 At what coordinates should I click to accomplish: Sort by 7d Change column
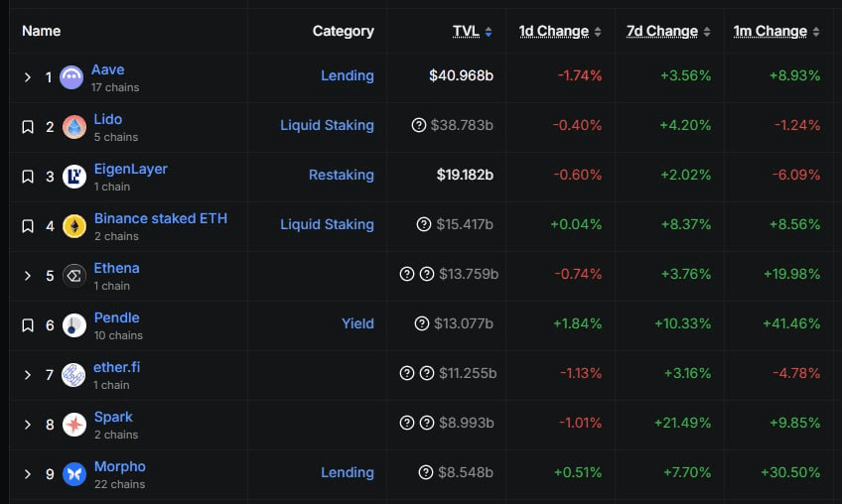point(668,32)
